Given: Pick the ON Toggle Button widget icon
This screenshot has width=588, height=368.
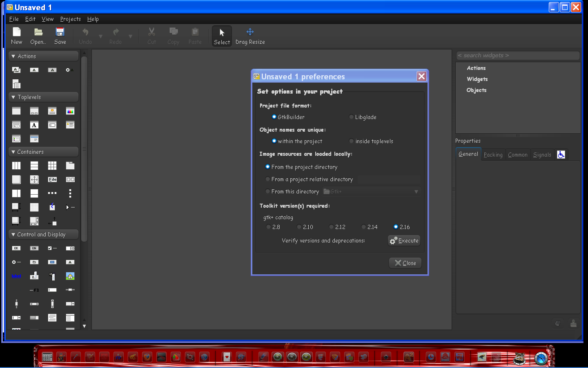Looking at the screenshot, I should 34,248.
